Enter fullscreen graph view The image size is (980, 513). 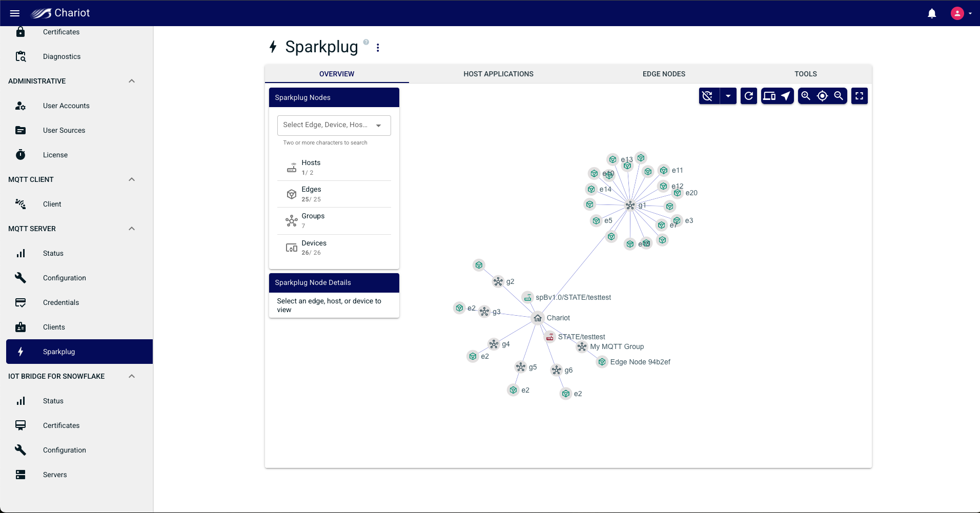pos(860,96)
